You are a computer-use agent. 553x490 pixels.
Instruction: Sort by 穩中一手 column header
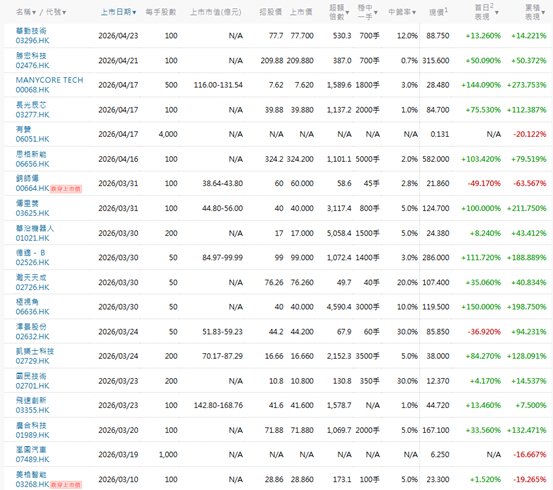(367, 12)
